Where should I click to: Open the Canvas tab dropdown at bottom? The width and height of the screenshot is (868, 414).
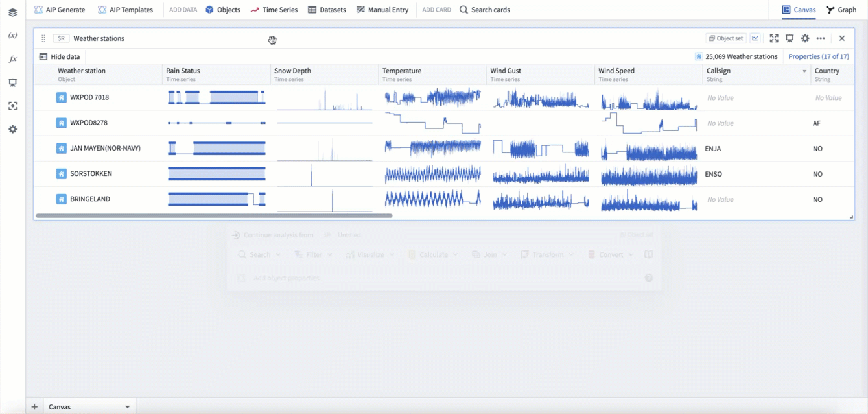tap(127, 407)
